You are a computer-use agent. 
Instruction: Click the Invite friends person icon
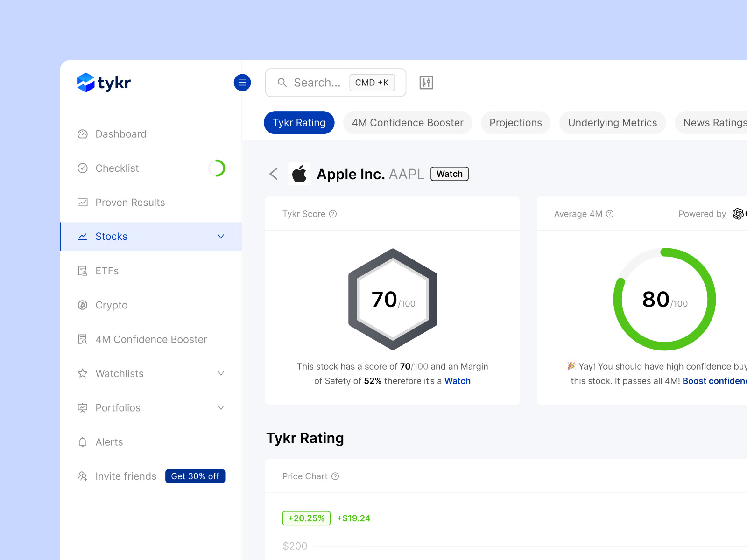(x=83, y=476)
